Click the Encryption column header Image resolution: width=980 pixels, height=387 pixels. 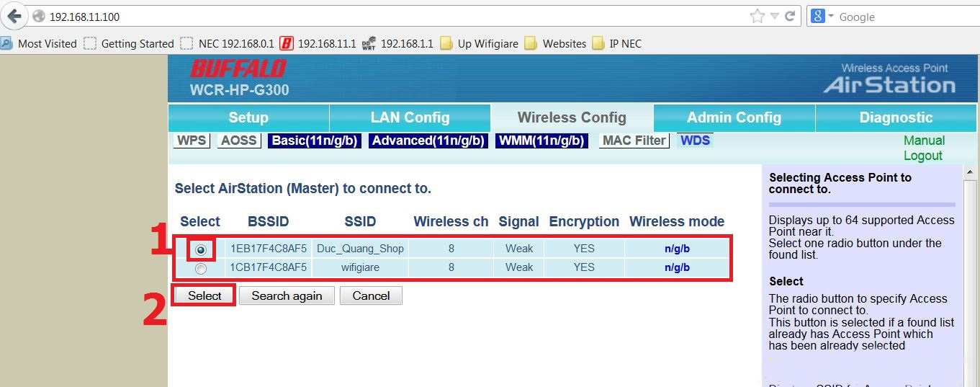pos(584,222)
